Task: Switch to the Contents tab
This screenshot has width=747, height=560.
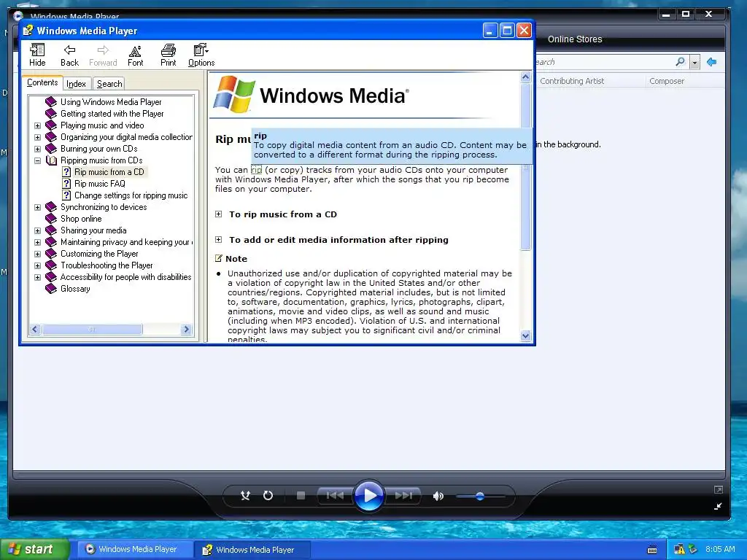Action: tap(42, 83)
